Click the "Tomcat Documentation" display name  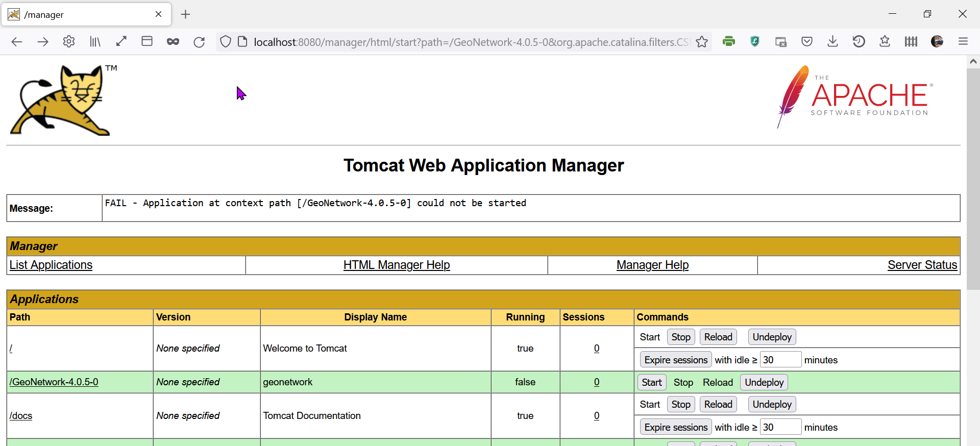[312, 416]
